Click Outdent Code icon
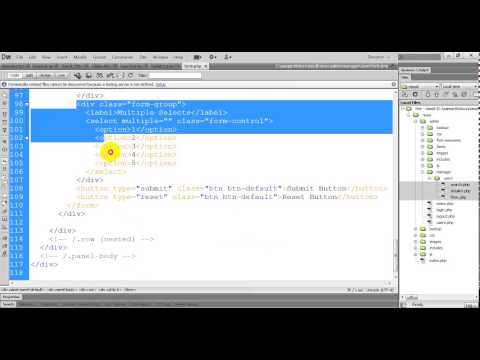 4,246
